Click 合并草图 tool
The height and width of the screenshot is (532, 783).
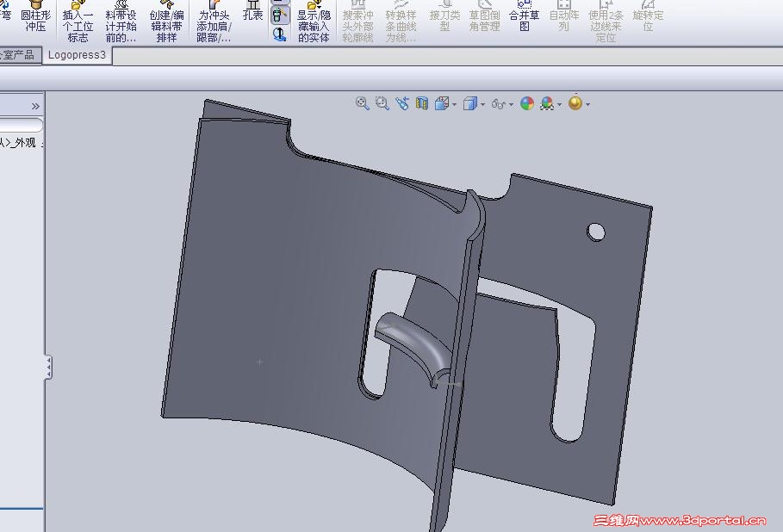pyautogui.click(x=524, y=17)
